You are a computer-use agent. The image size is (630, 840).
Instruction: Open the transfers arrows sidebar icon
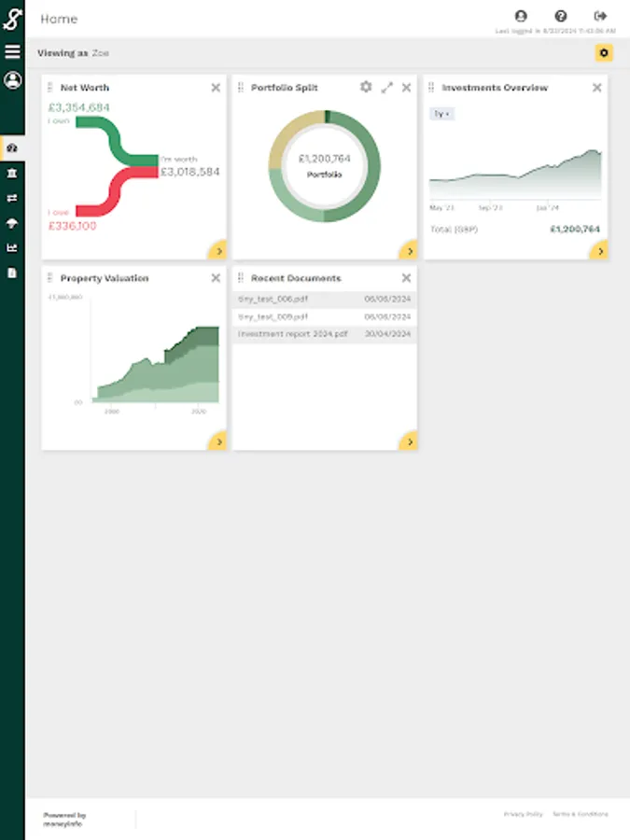coord(12,198)
